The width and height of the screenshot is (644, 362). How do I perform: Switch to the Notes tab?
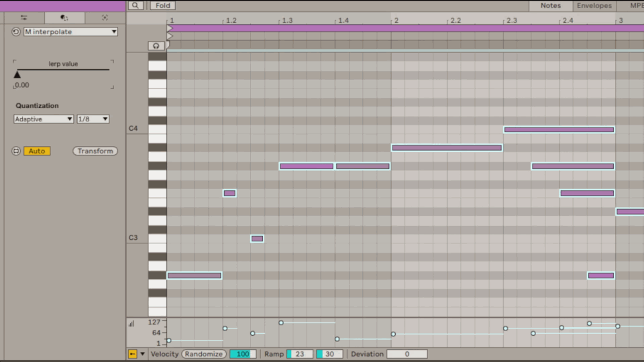[550, 5]
